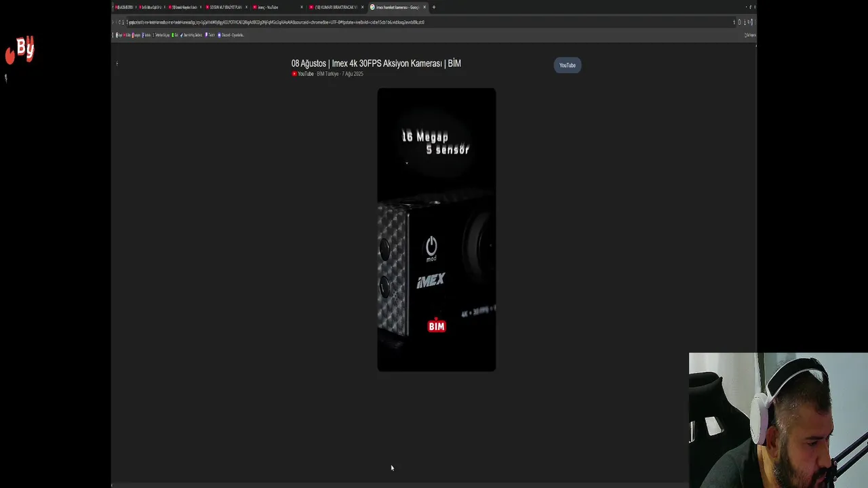
Task: Close the "KUMARI BIRAKTIRACAK" tab
Action: coord(363,7)
